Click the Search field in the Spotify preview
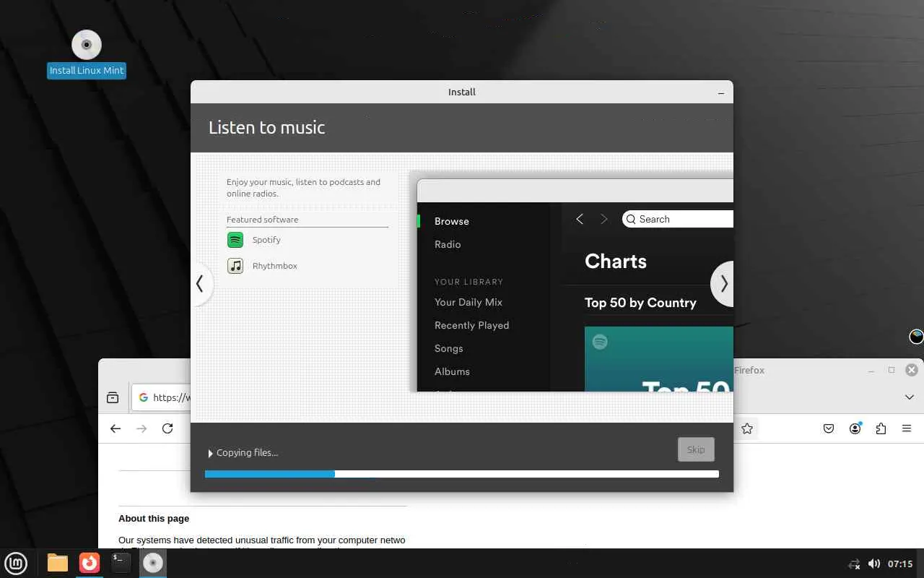 (x=678, y=219)
